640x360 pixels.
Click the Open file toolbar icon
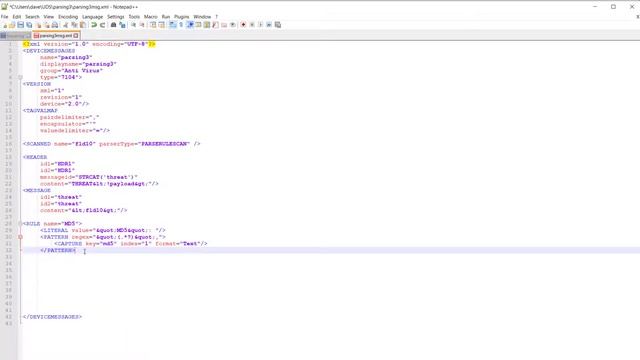12,25
